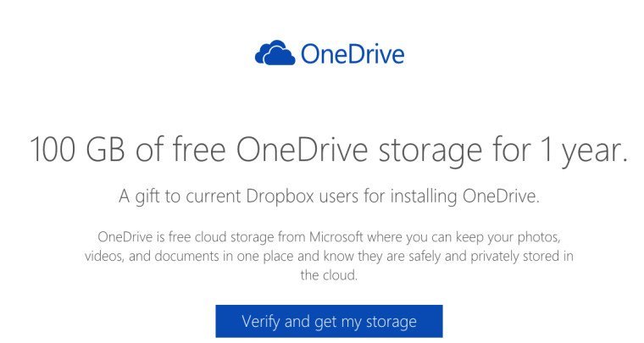Click the Verify and get my storage button

point(329,321)
